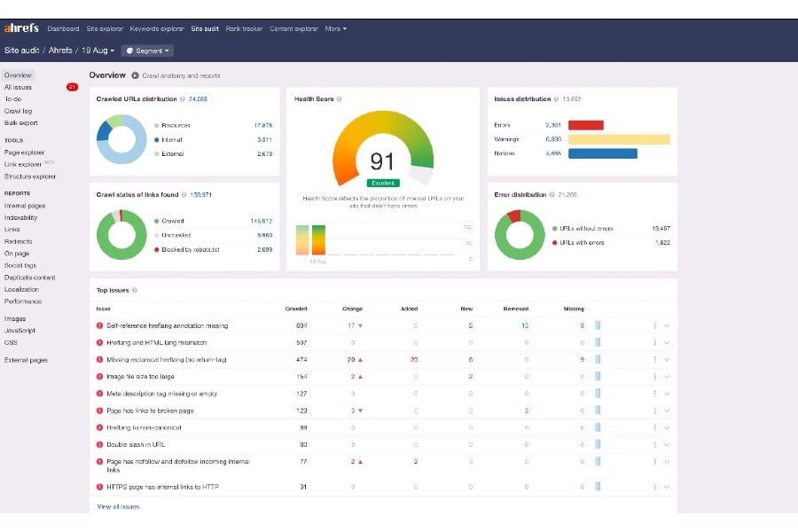Open the More menu dropdown
798x532 pixels.
point(336,28)
